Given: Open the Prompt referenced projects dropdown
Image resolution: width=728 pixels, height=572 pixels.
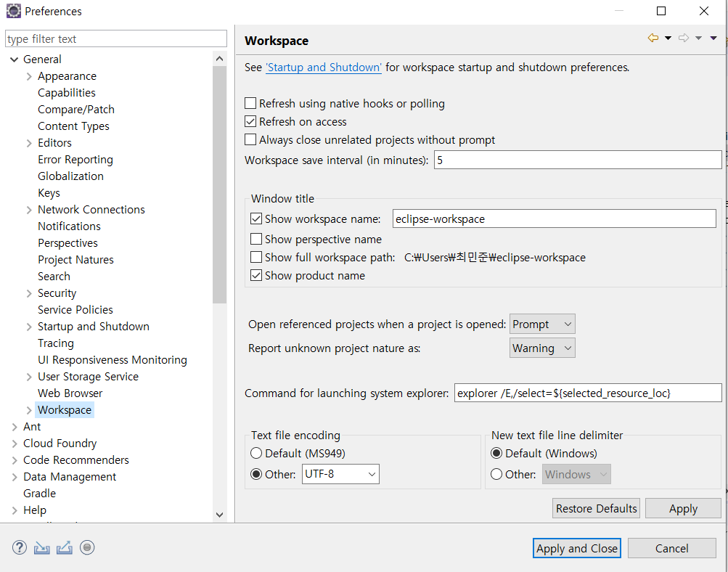Looking at the screenshot, I should (542, 324).
